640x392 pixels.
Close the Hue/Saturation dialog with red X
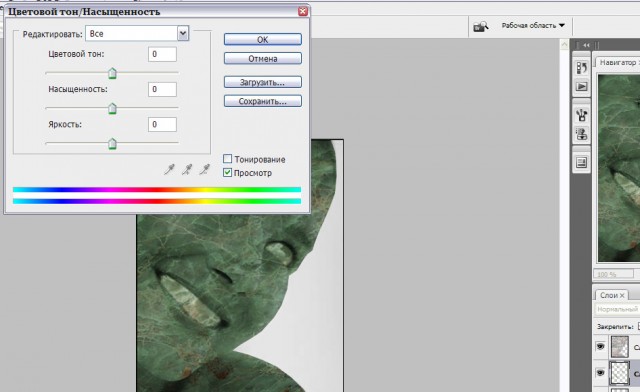(302, 11)
